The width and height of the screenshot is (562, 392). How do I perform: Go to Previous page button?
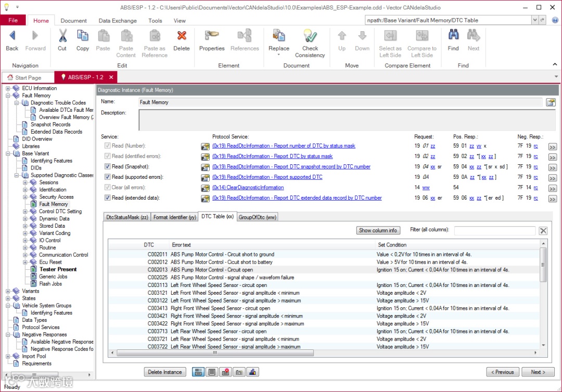coord(503,372)
